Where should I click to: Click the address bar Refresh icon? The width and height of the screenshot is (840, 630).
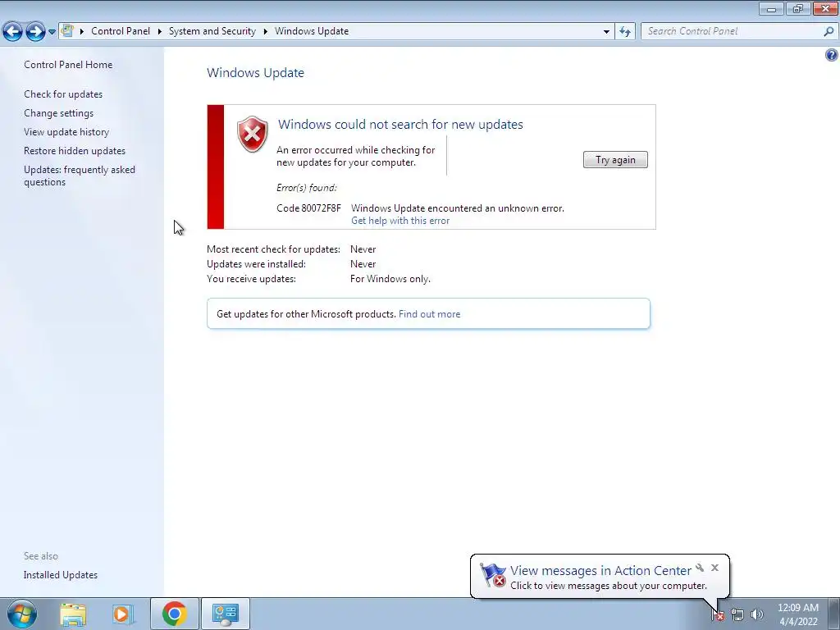click(625, 32)
